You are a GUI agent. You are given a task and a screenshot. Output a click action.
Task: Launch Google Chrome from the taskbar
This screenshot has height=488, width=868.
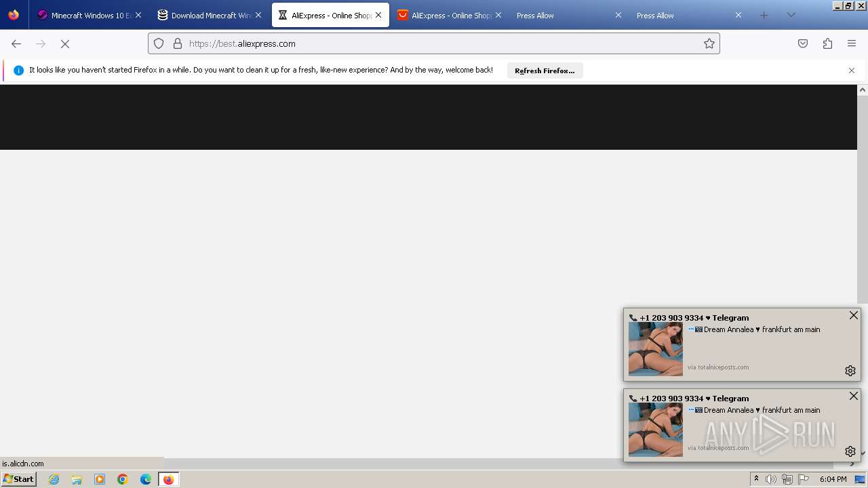point(123,479)
